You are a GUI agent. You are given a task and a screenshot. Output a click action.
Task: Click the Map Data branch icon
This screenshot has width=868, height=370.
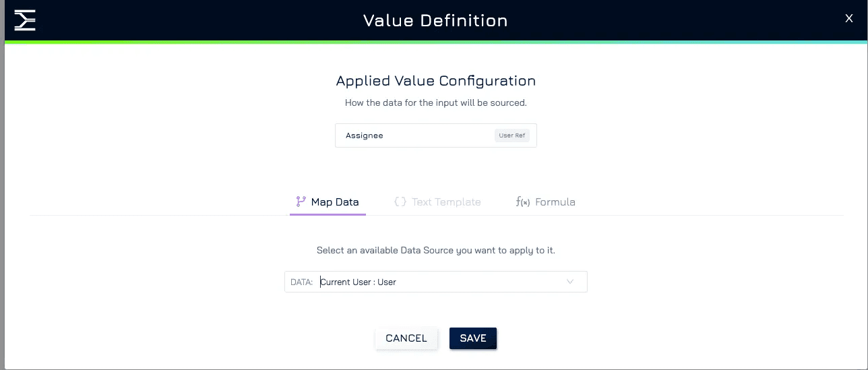tap(301, 202)
